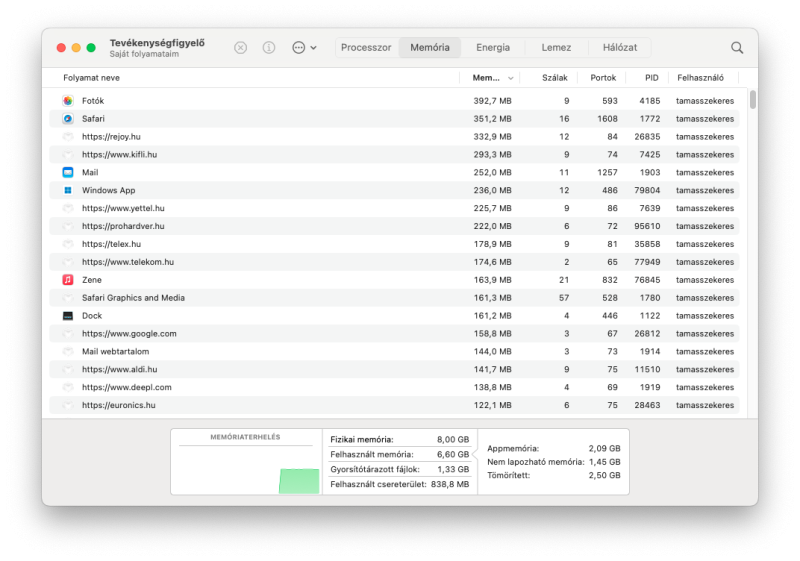Switch to the Energia tab
800x561 pixels.
coord(493,47)
